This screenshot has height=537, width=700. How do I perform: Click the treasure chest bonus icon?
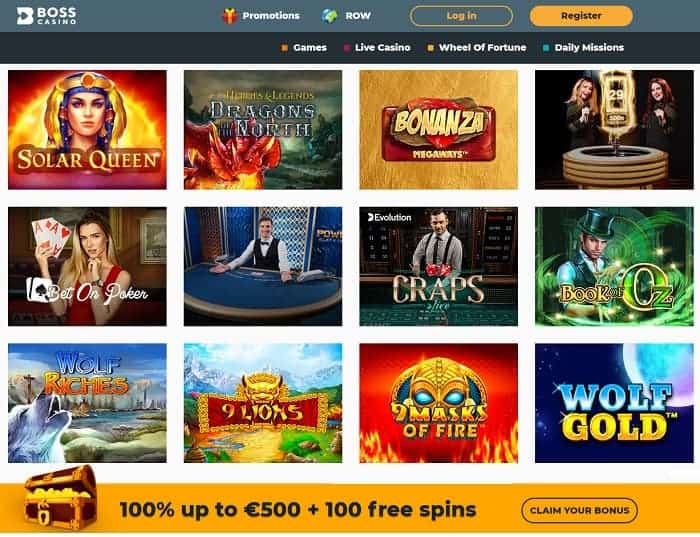coord(60,497)
